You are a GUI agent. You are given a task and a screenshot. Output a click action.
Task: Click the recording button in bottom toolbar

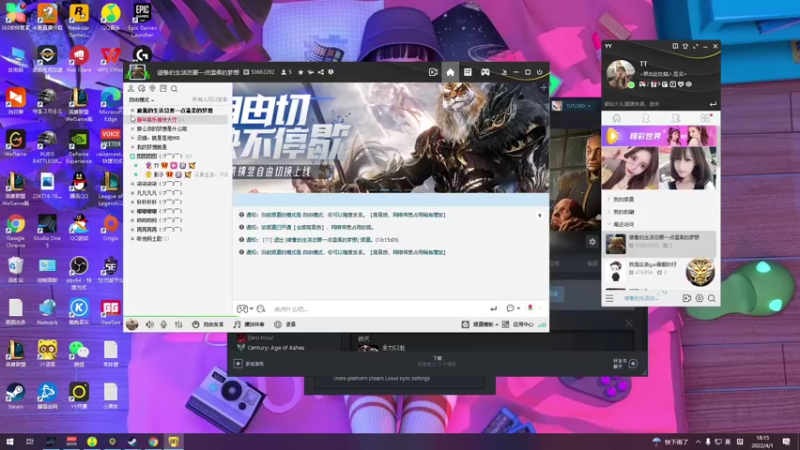[285, 324]
